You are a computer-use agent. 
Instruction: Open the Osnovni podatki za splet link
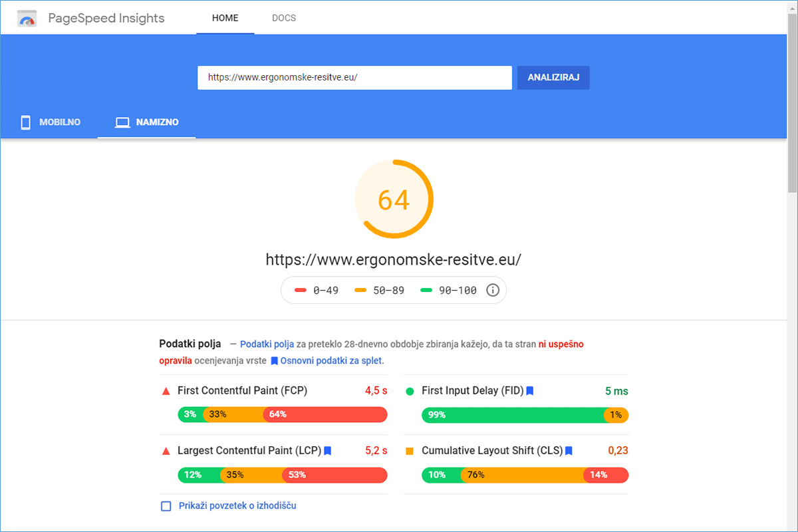331,360
